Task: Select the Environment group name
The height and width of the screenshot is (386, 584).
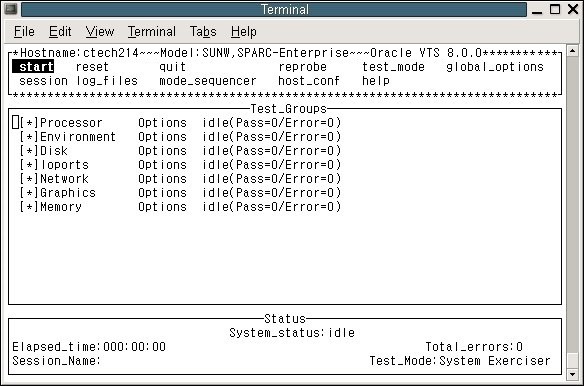Action: (78, 137)
